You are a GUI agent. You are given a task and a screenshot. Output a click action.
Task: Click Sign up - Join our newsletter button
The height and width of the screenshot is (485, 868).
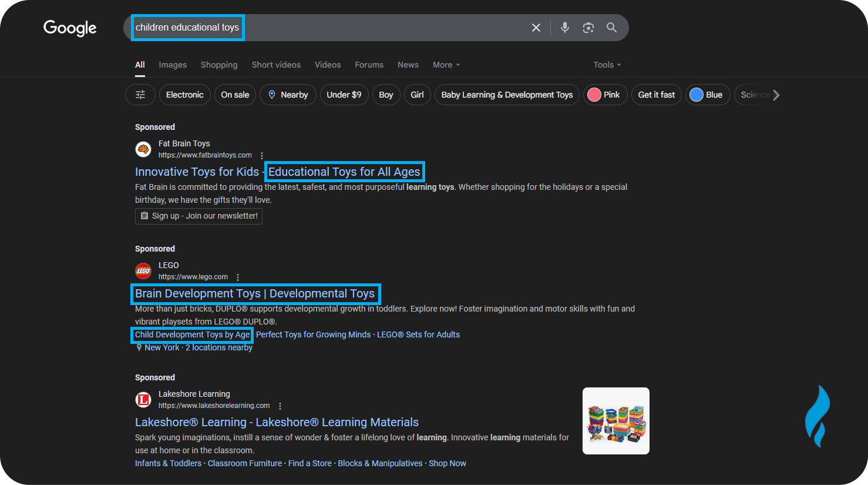[199, 216]
